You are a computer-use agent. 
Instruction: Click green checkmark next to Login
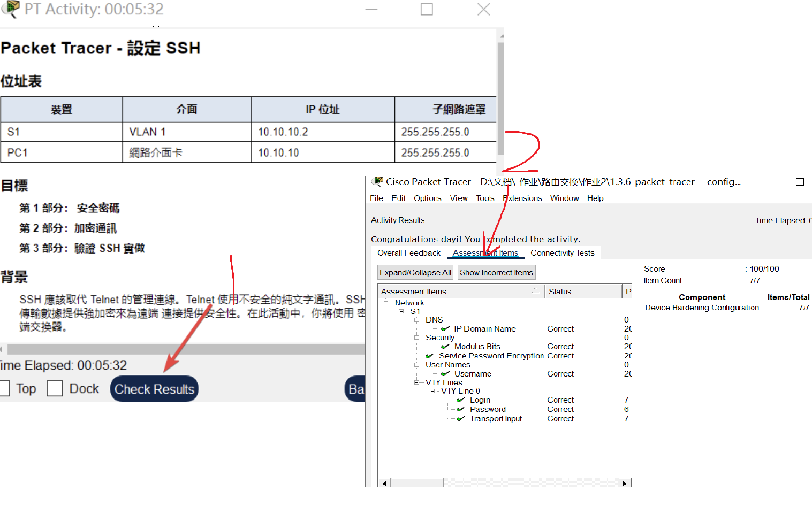(x=460, y=400)
